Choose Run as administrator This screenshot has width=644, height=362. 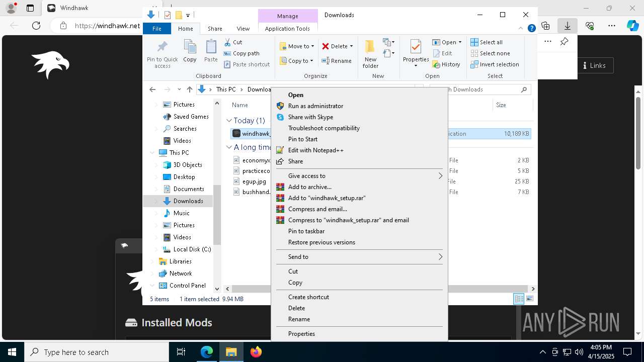pos(359,106)
